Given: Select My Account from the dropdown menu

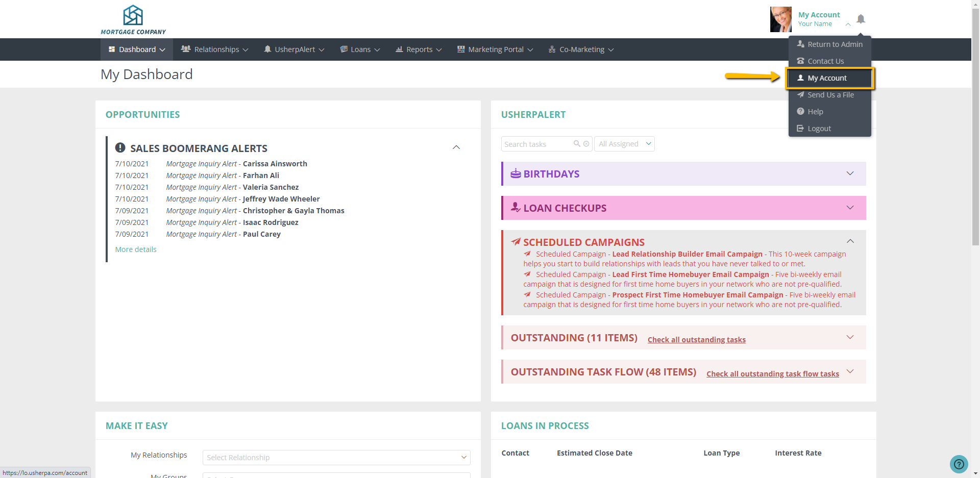Looking at the screenshot, I should (x=827, y=78).
